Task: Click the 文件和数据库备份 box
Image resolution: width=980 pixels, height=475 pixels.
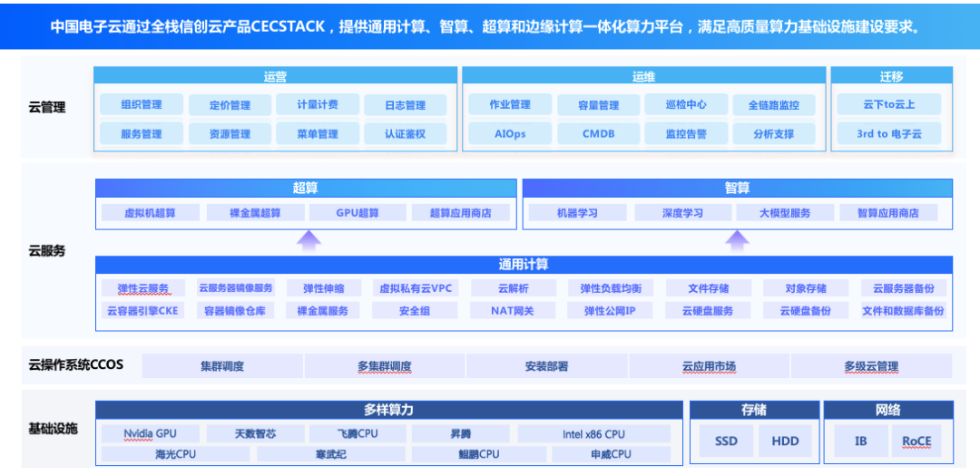Action: point(903,310)
